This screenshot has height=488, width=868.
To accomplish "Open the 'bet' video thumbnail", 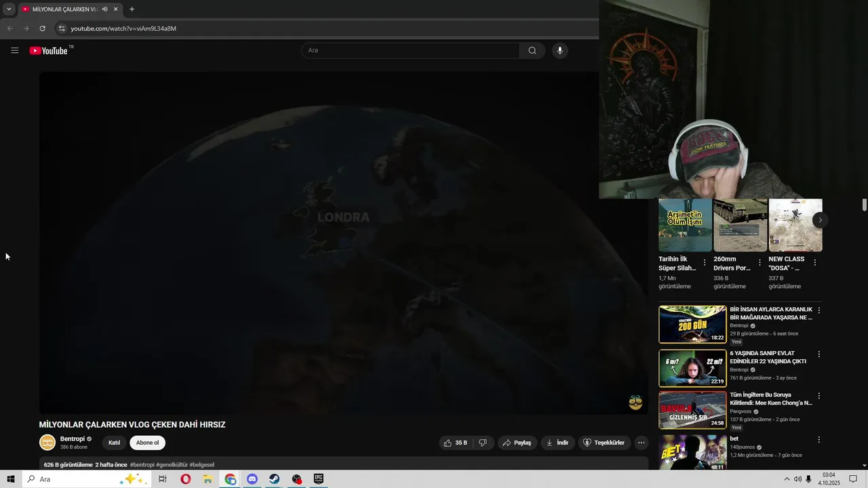I will 692,452.
